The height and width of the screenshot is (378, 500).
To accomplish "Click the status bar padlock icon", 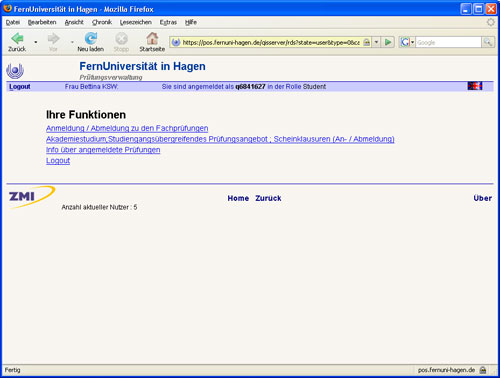I will pos(483,370).
